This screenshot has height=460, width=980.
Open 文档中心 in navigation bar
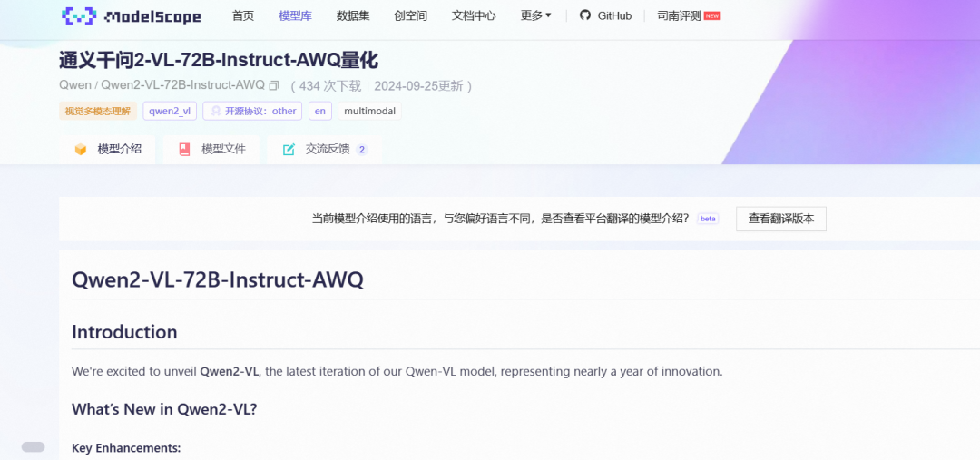(x=474, y=15)
